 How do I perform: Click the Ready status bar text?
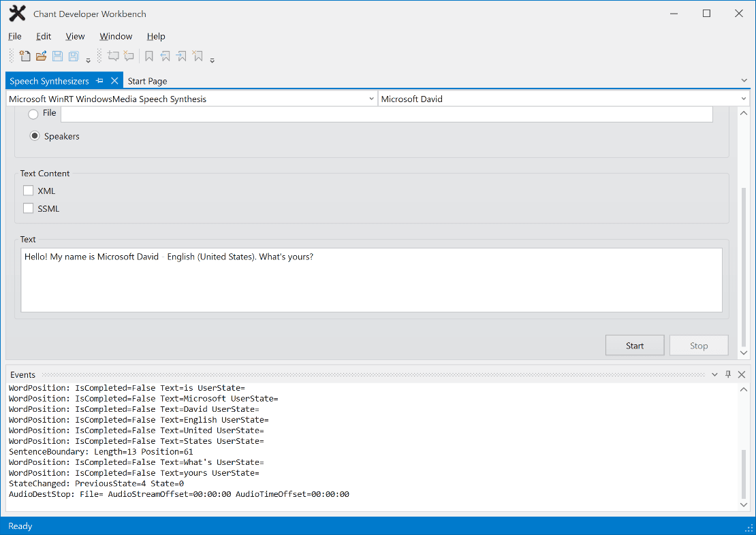coord(20,526)
